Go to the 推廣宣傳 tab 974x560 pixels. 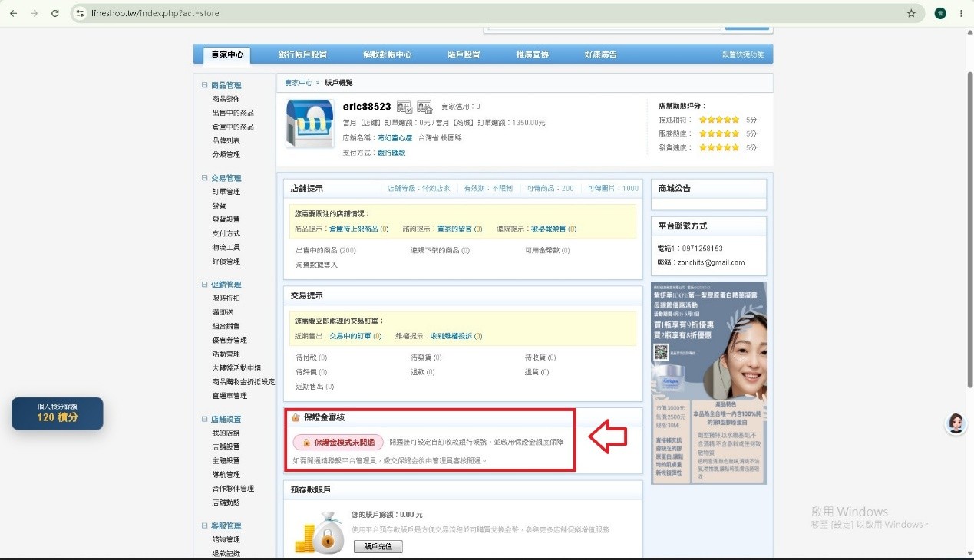[532, 54]
